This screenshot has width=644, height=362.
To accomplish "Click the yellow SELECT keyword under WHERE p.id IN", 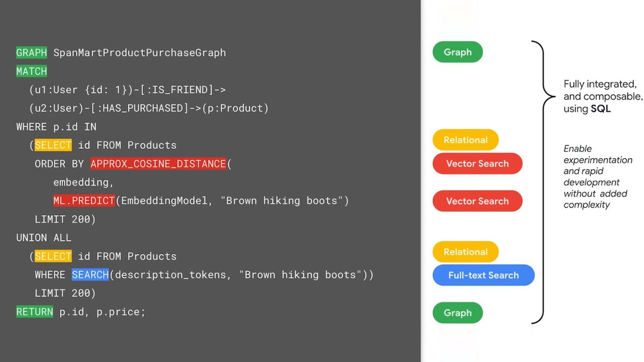I will (x=53, y=145).
